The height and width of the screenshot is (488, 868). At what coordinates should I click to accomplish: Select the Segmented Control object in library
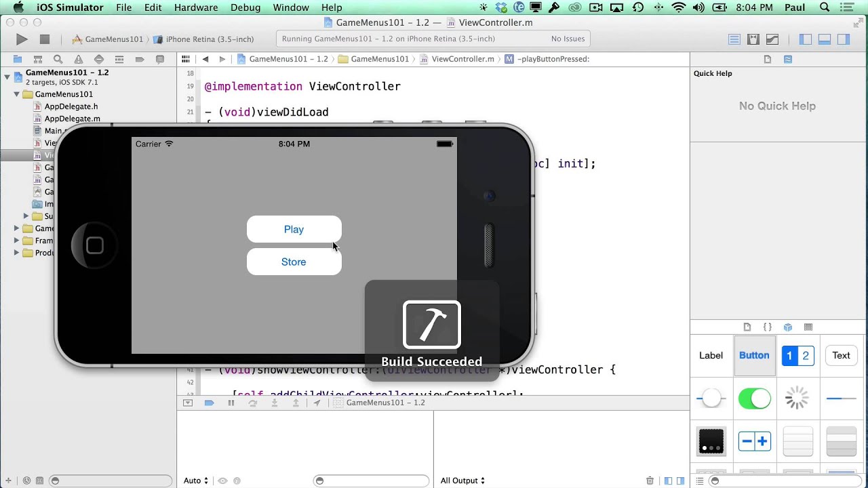[797, 355]
